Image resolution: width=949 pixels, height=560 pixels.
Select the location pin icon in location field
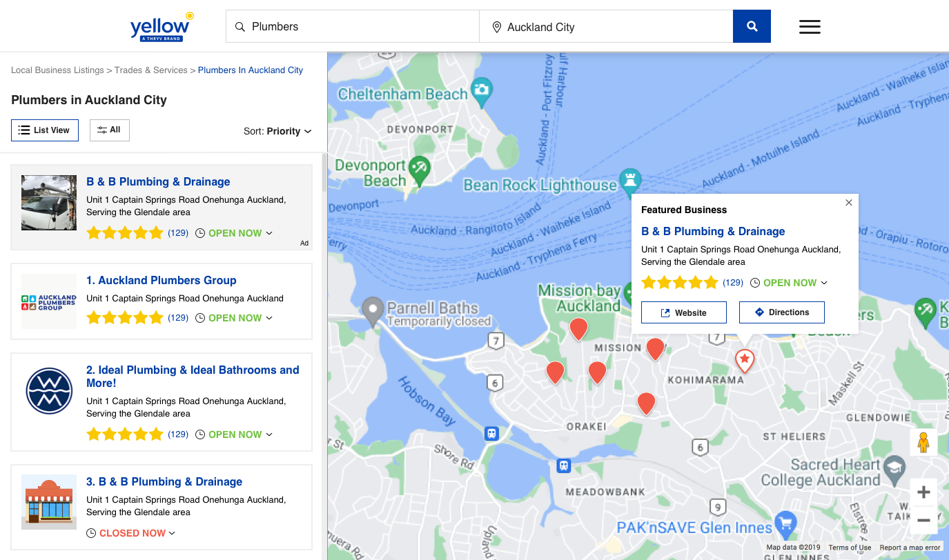pyautogui.click(x=496, y=26)
